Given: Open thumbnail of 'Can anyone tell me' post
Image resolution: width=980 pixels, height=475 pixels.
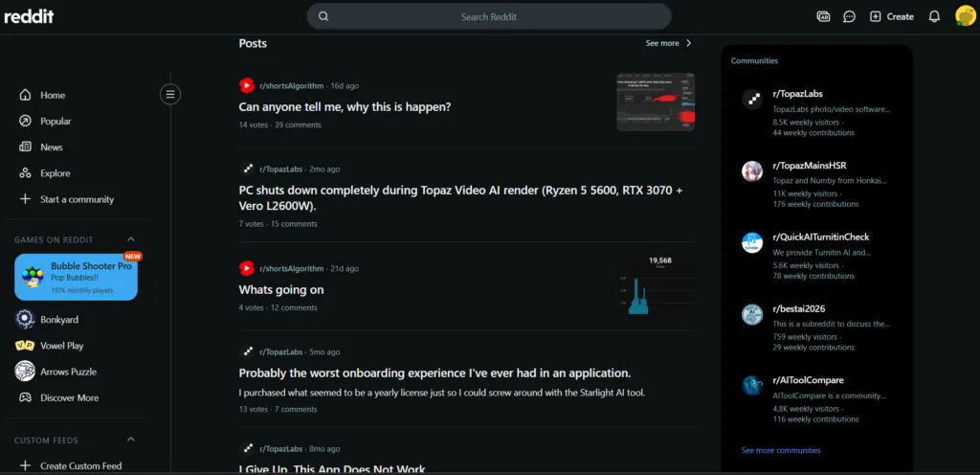Looking at the screenshot, I should point(656,102).
